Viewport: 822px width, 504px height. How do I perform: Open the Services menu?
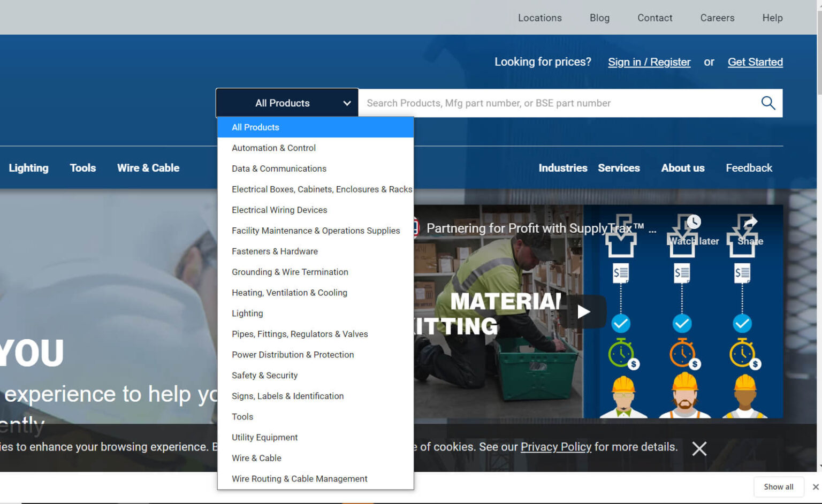pos(619,168)
